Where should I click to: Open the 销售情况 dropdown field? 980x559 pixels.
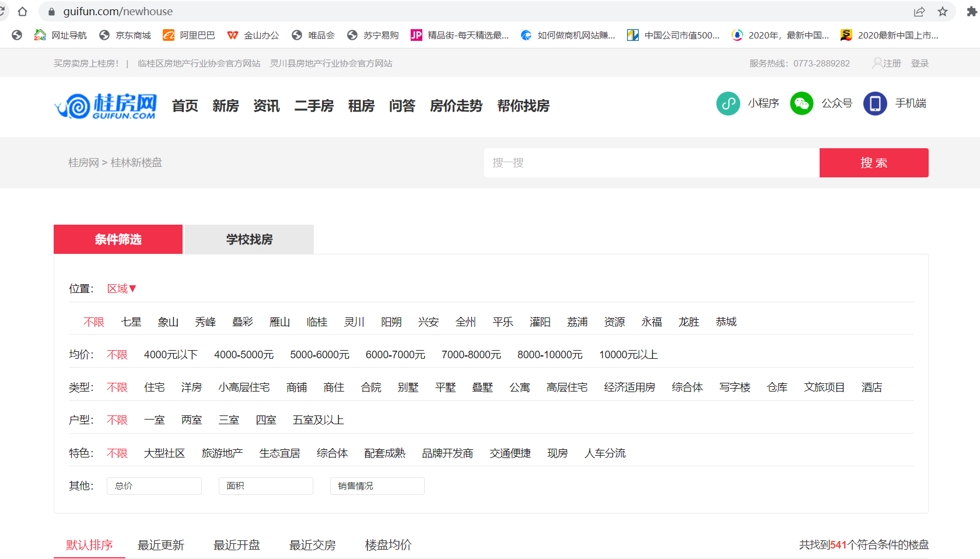pos(377,486)
